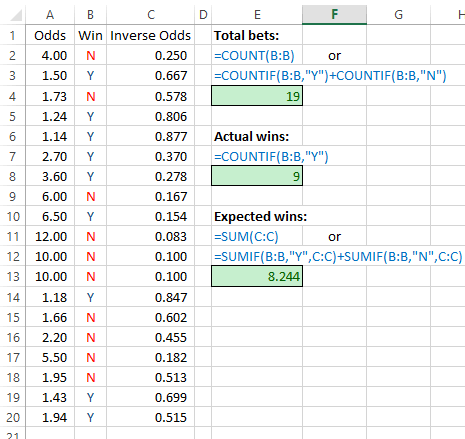The image size is (465, 439).
Task: Click the =COUNTIF(B:B,"Y") formula cell in row 7
Action: coord(257,156)
